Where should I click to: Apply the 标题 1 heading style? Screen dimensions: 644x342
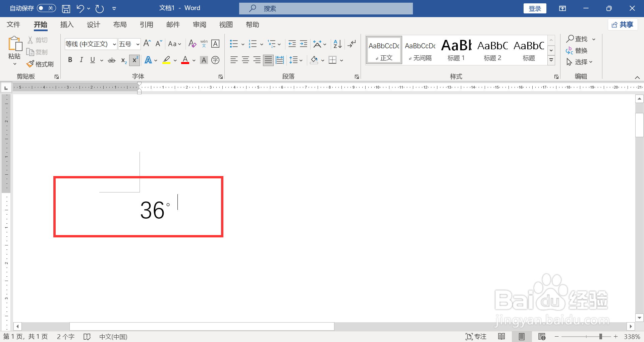pos(456,50)
